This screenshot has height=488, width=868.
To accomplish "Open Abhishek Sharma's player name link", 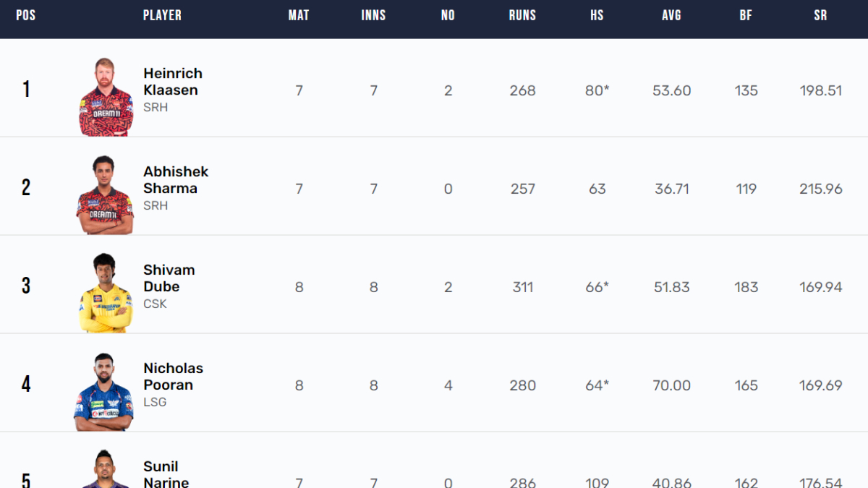I will pyautogui.click(x=176, y=180).
